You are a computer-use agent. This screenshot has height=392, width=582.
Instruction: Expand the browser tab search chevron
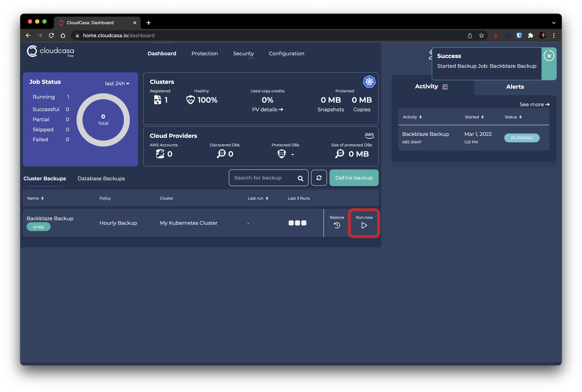(553, 23)
